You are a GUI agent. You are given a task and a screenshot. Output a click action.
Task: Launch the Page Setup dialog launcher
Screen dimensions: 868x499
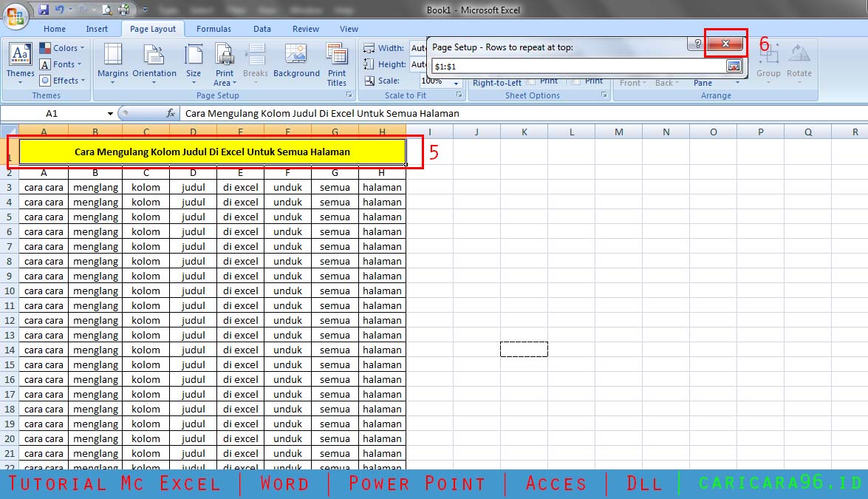pos(349,95)
